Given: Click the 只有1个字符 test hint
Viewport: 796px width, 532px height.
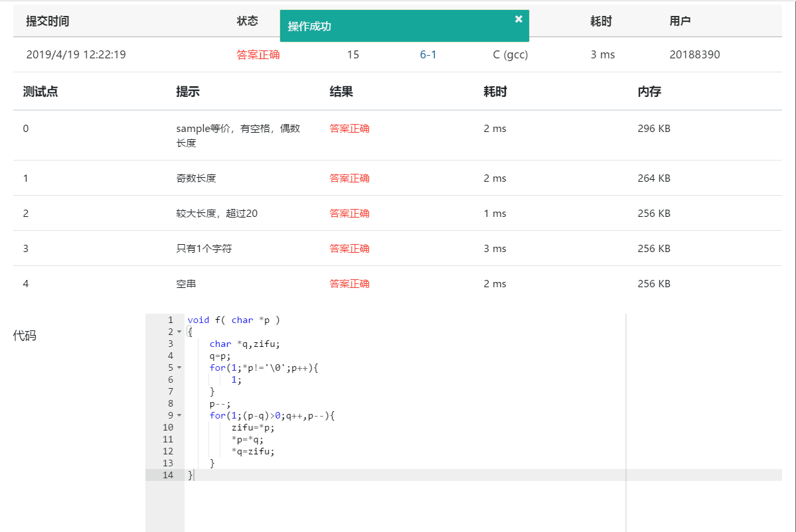Looking at the screenshot, I should pyautogui.click(x=204, y=249).
